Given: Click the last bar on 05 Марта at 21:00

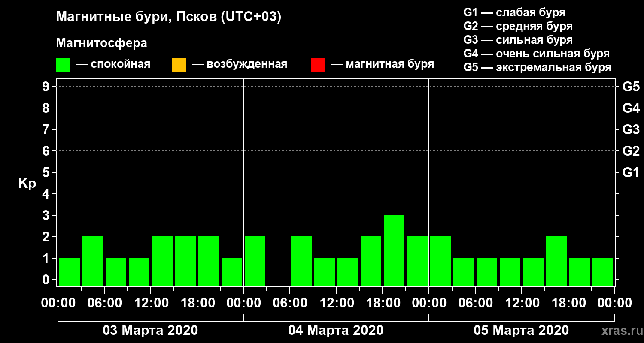Looking at the screenshot, I should [603, 272].
